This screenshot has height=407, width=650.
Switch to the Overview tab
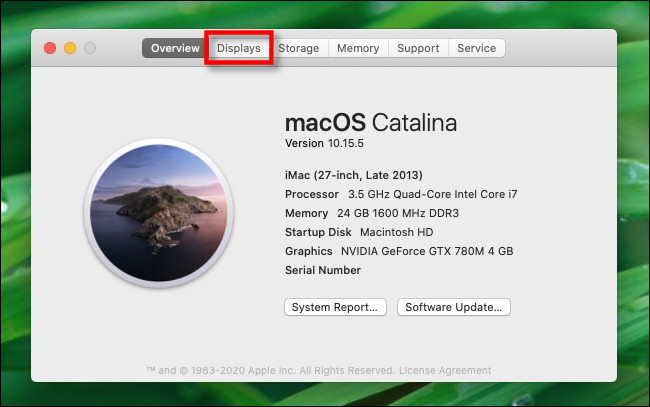(x=175, y=48)
